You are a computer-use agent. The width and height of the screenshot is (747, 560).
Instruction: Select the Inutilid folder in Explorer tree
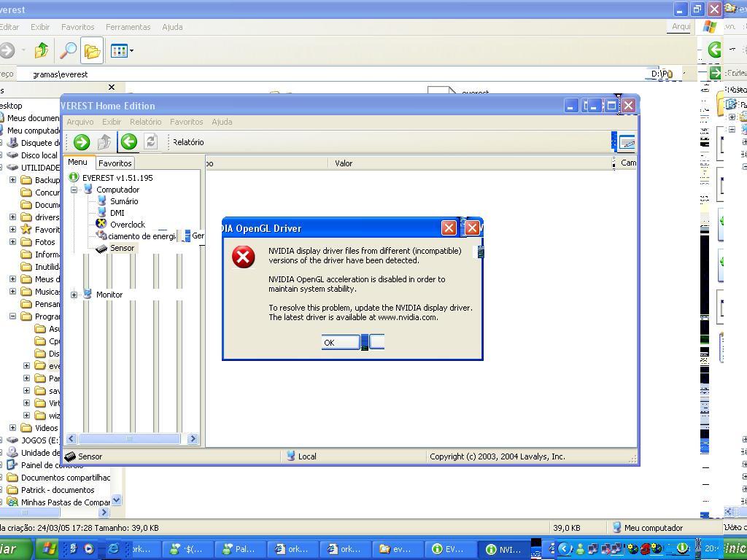(x=47, y=266)
